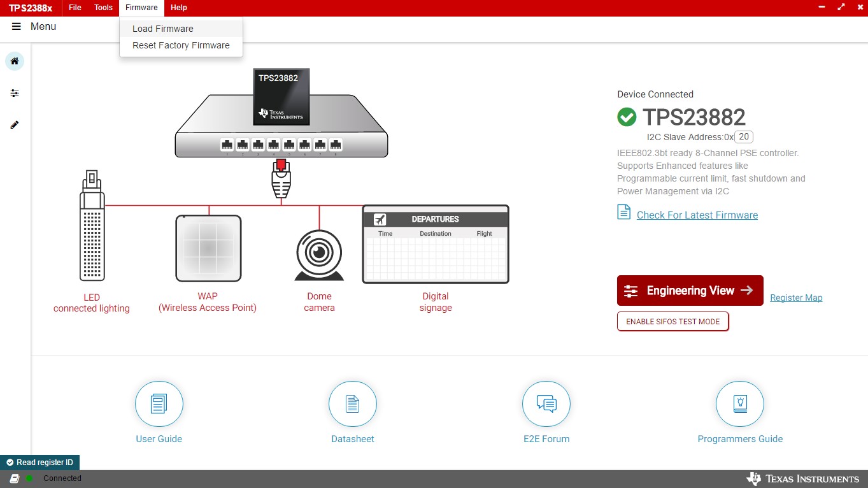Click the E2E Forum chat icon
Image resolution: width=868 pixels, height=488 pixels.
pos(546,404)
